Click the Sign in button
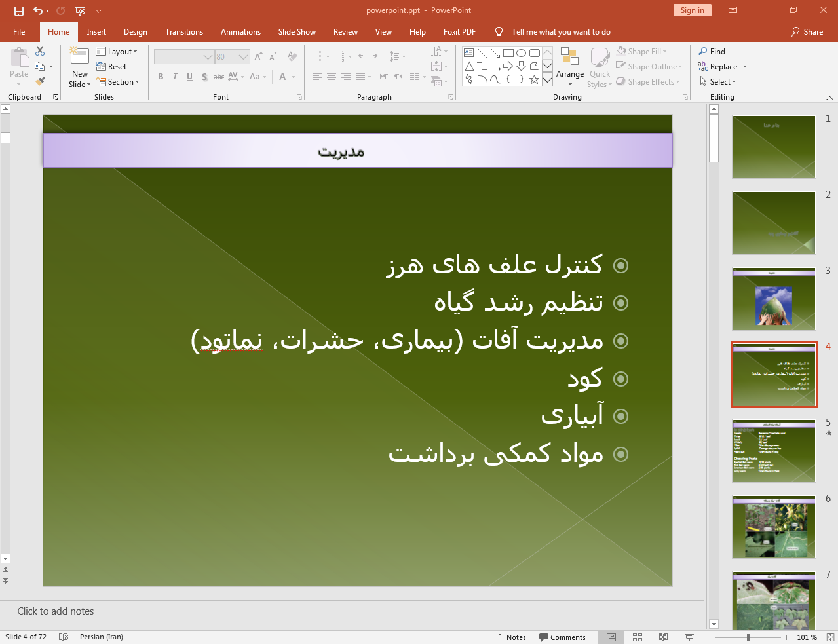Image resolution: width=838 pixels, height=644 pixels. pyautogui.click(x=692, y=10)
